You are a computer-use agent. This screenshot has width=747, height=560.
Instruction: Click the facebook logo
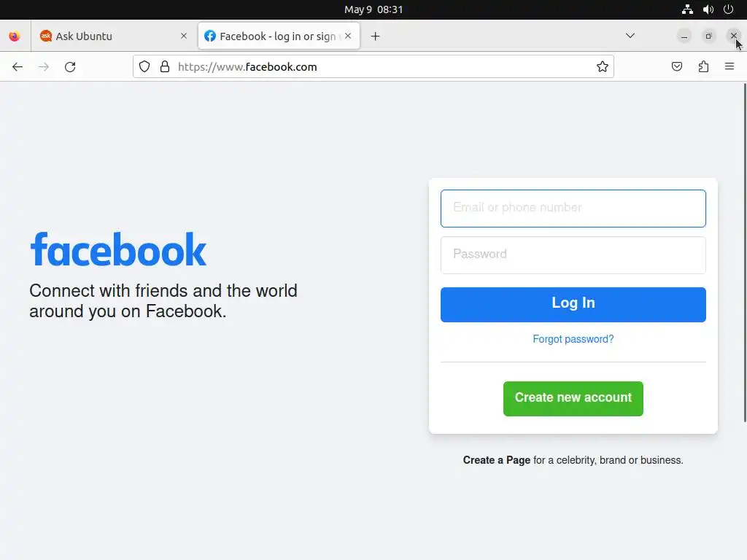pos(118,249)
